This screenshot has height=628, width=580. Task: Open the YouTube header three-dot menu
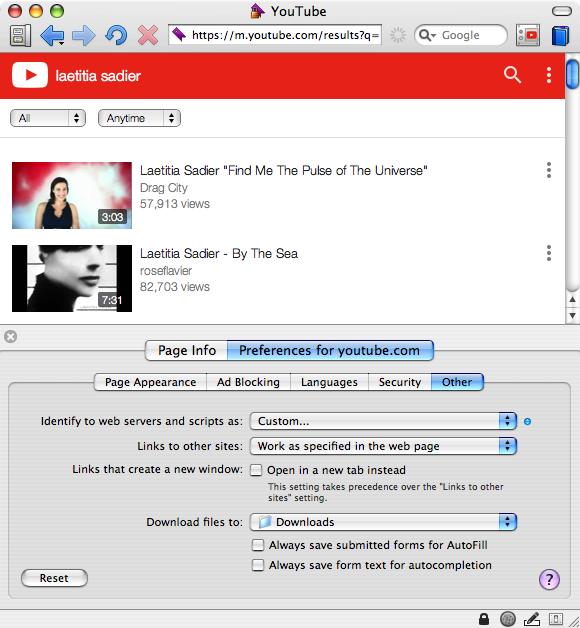coord(549,75)
